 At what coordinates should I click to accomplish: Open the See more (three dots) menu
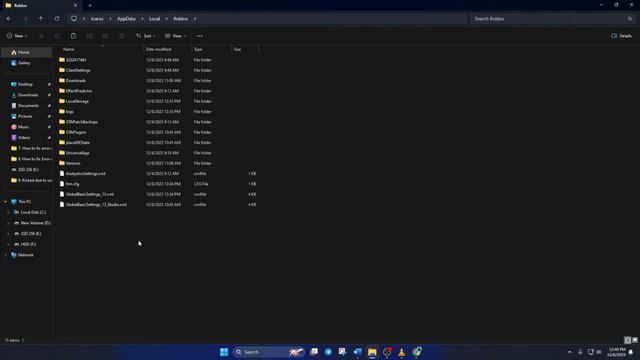[x=200, y=36]
